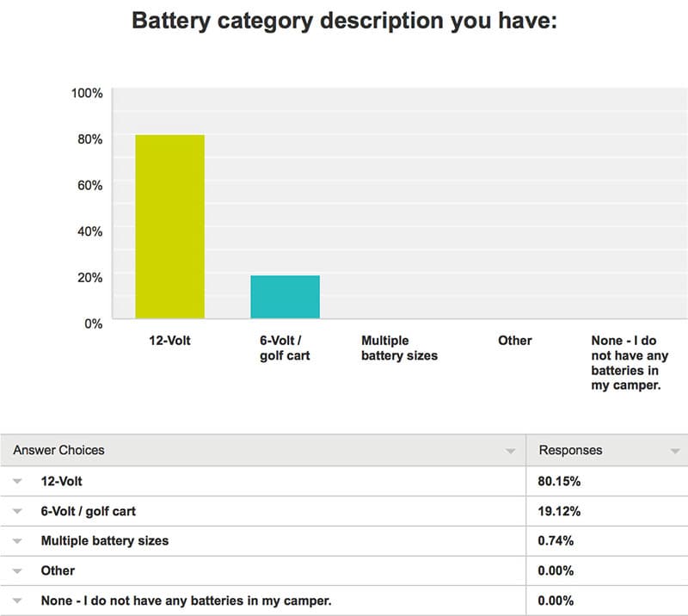The image size is (688, 616).
Task: Click 12-Volt answer choice in table
Action: (x=61, y=481)
